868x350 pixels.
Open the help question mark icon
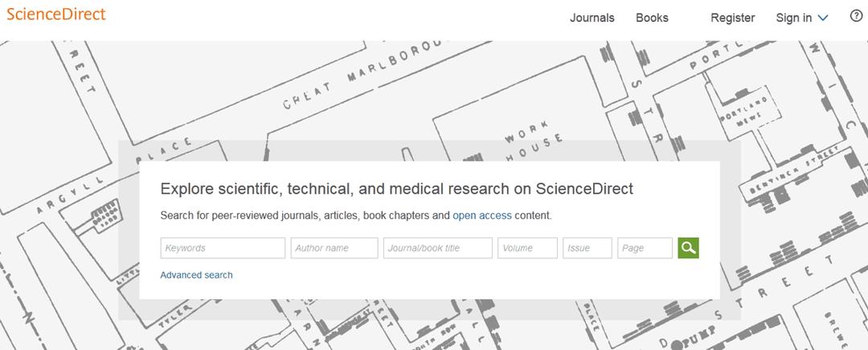click(x=856, y=16)
